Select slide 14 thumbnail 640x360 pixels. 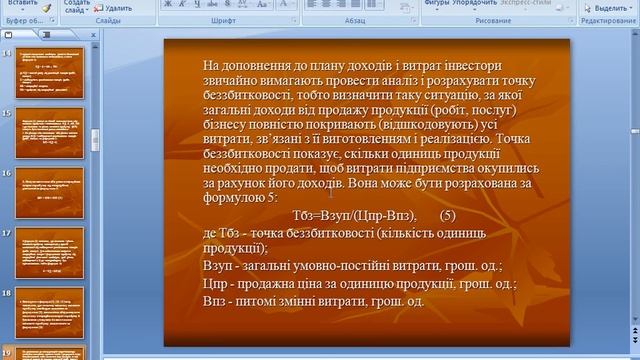click(50, 73)
